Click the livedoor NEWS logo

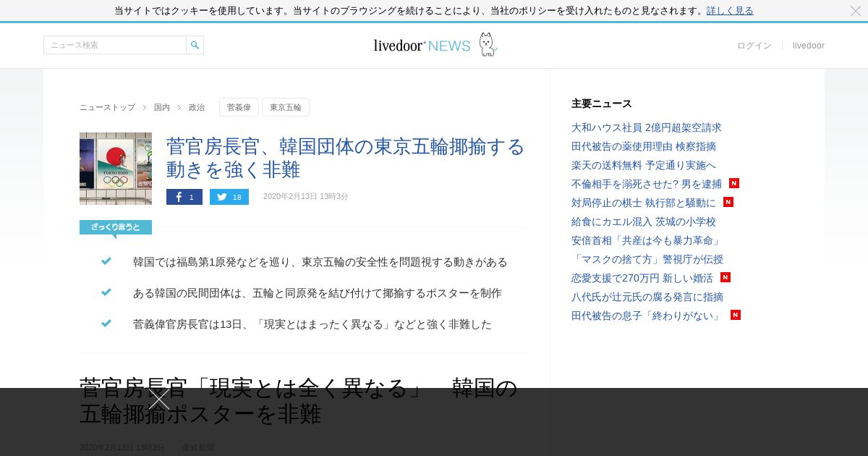pos(422,46)
